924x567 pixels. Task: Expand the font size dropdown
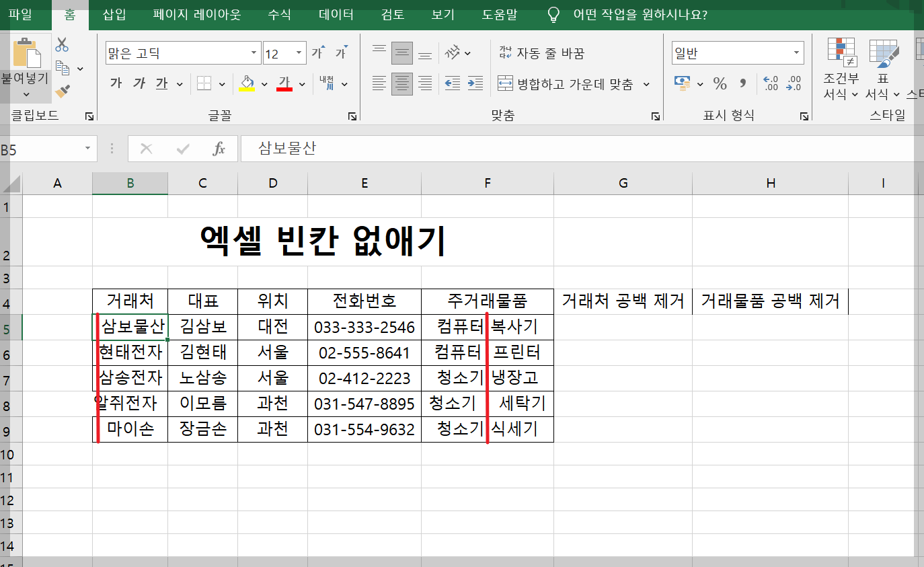tap(297, 52)
